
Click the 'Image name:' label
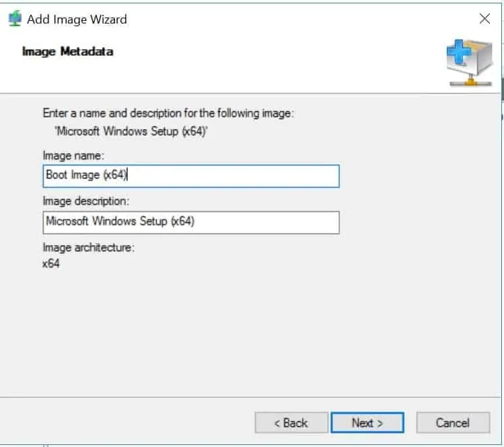pyautogui.click(x=73, y=156)
